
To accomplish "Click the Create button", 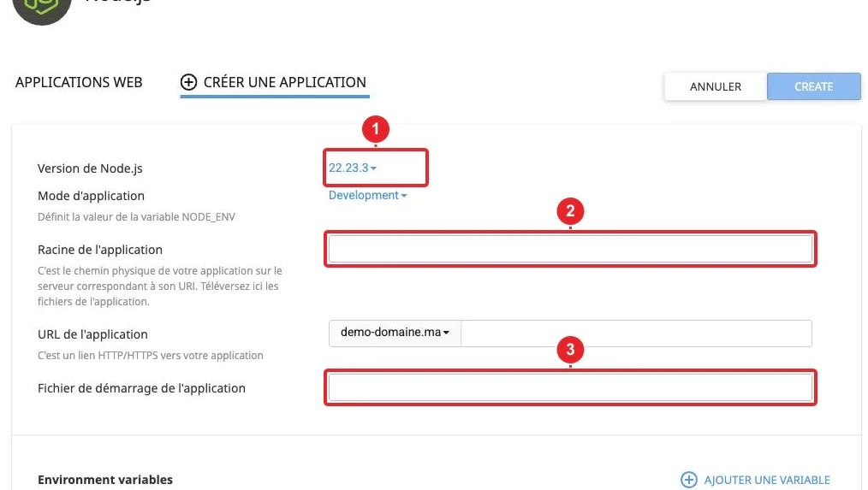I will (814, 87).
